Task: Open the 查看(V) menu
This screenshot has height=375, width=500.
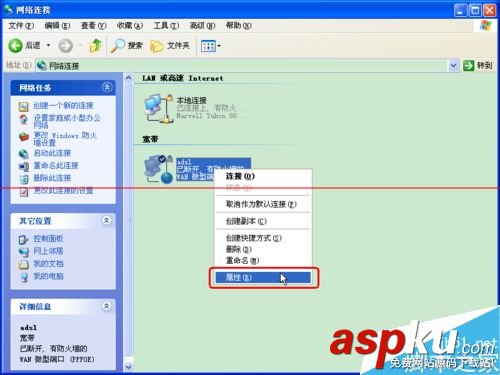Action: (x=93, y=26)
